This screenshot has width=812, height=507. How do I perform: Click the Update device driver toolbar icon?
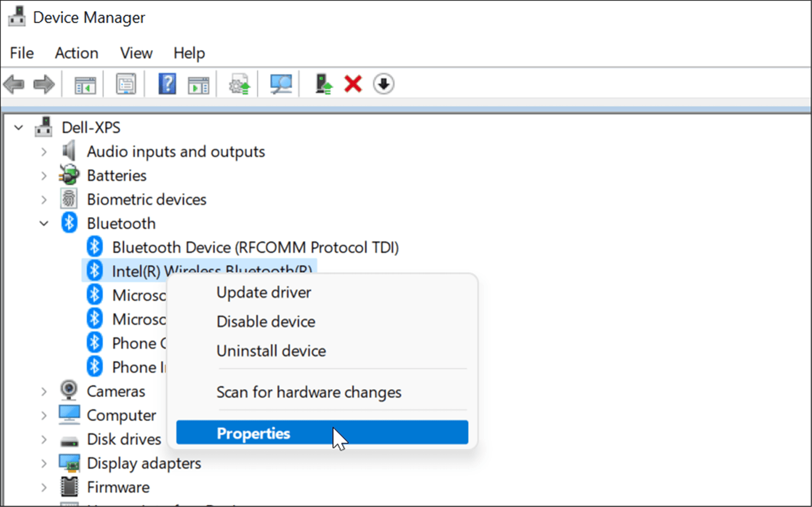(240, 85)
